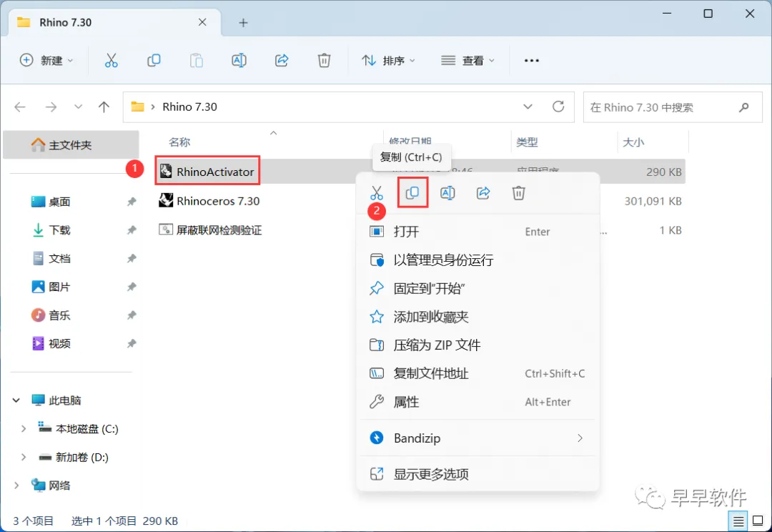Click the search magnifier icon
772x532 pixels.
coord(744,107)
